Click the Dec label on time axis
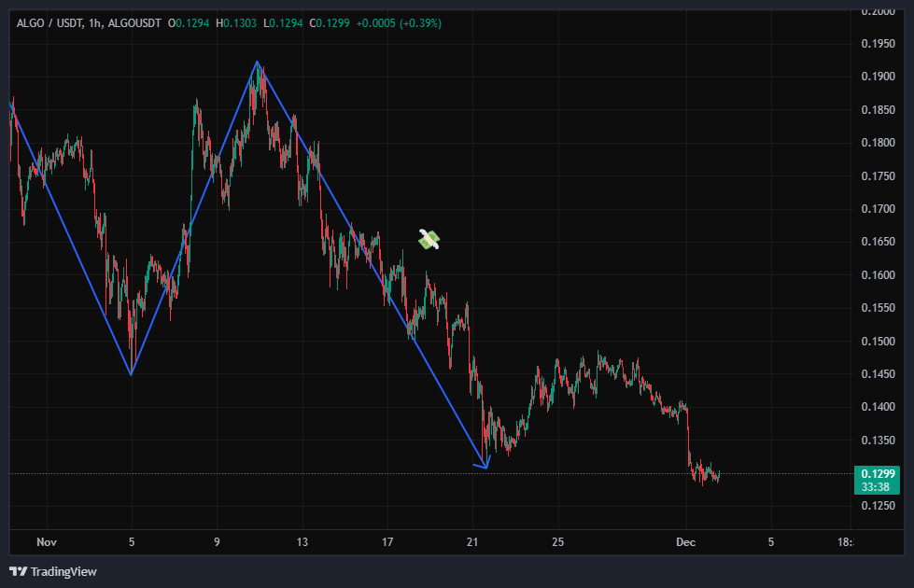Viewport: 914px width, 588px height. click(x=686, y=541)
